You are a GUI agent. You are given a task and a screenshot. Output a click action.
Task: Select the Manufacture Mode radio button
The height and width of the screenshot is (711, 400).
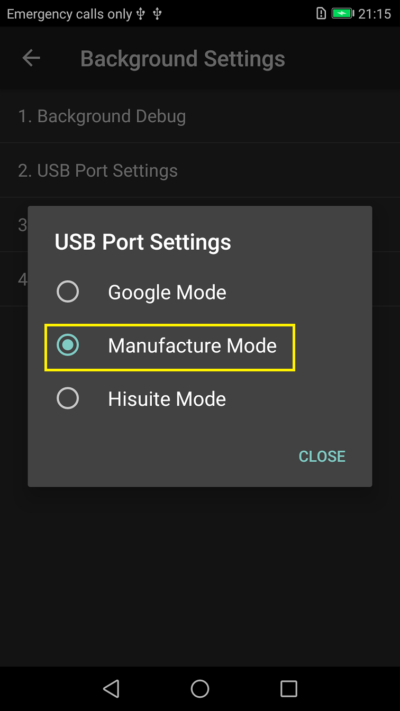pos(68,346)
